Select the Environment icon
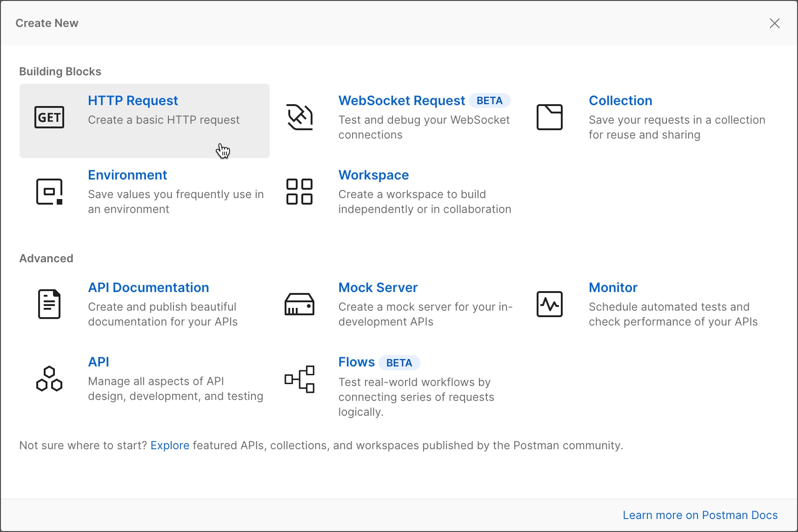This screenshot has width=798, height=532. tap(49, 192)
